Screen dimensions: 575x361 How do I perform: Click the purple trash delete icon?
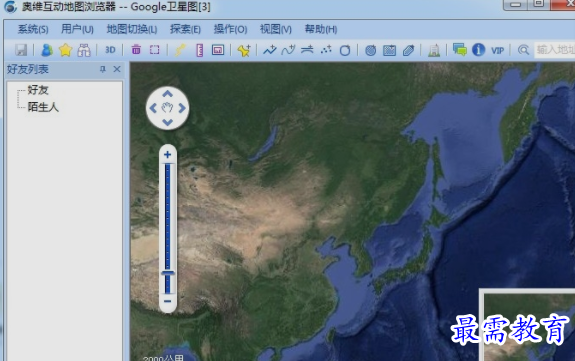pos(136,50)
